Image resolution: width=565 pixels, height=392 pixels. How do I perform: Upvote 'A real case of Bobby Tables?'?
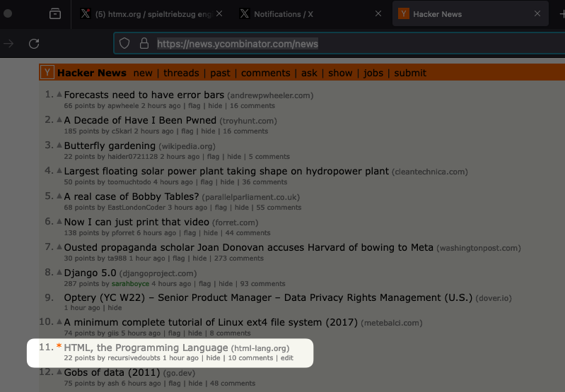coord(59,196)
